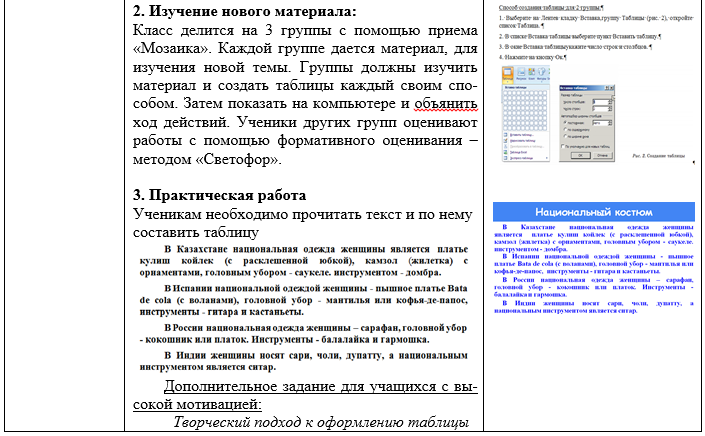
Task: Click the Клип icon in embedded ribbon picture
Action: (x=531, y=74)
